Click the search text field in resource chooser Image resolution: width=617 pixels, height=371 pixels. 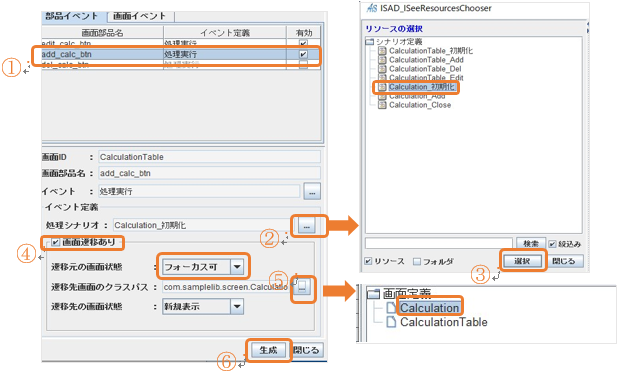pyautogui.click(x=439, y=243)
